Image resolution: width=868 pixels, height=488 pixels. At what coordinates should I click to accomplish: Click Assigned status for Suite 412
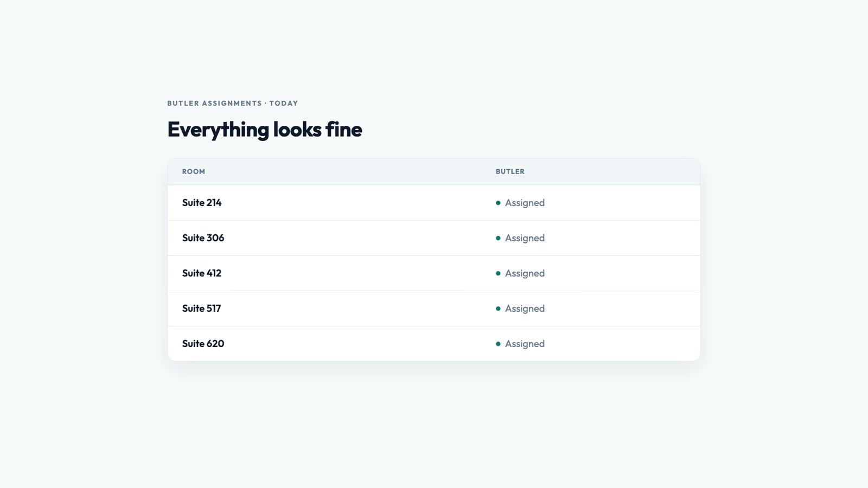pyautogui.click(x=520, y=273)
